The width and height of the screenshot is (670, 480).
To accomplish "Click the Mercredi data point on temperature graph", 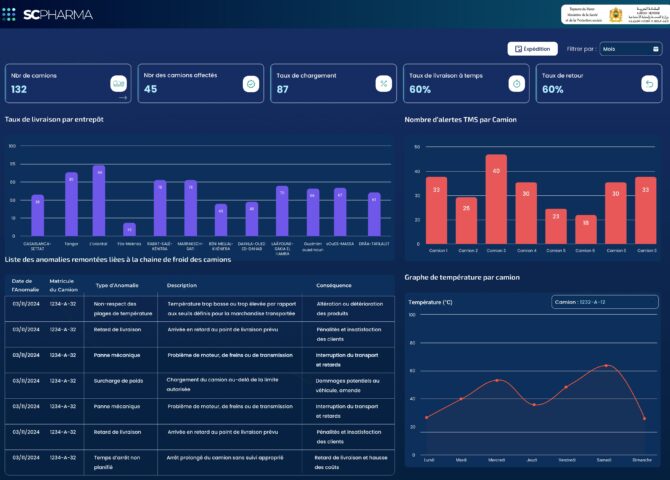I will point(497,380).
